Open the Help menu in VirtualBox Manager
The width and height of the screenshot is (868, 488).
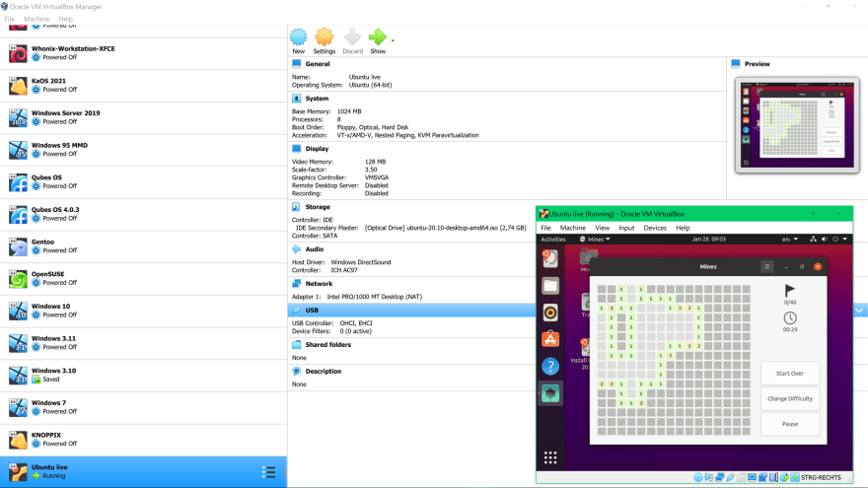pos(65,19)
